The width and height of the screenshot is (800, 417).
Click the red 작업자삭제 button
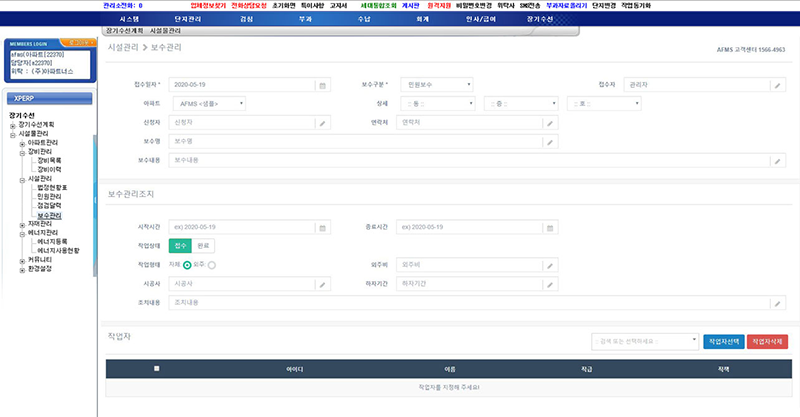pyautogui.click(x=768, y=341)
